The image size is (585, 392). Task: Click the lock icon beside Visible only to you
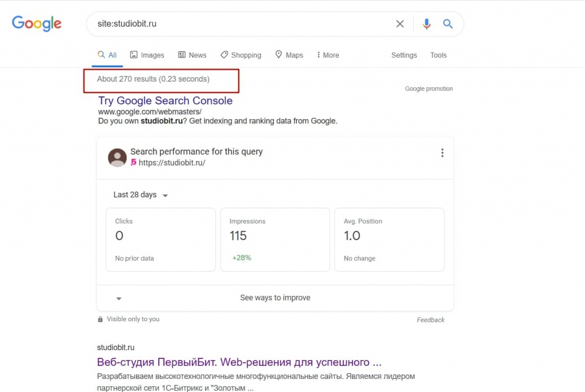coord(100,320)
